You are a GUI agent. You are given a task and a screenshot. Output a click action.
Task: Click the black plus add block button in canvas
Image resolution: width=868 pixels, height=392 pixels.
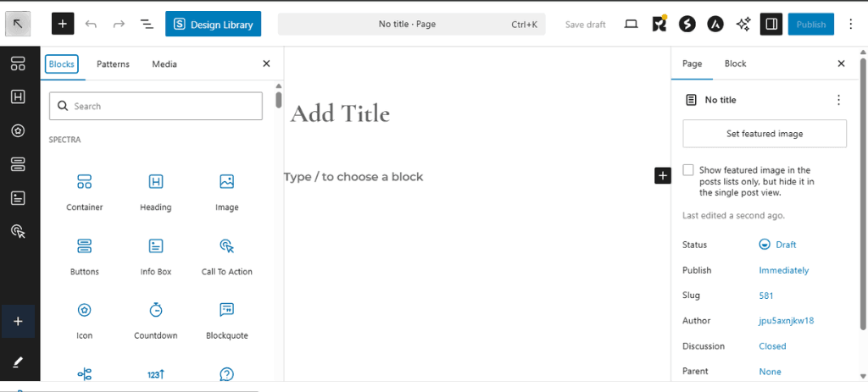point(663,176)
